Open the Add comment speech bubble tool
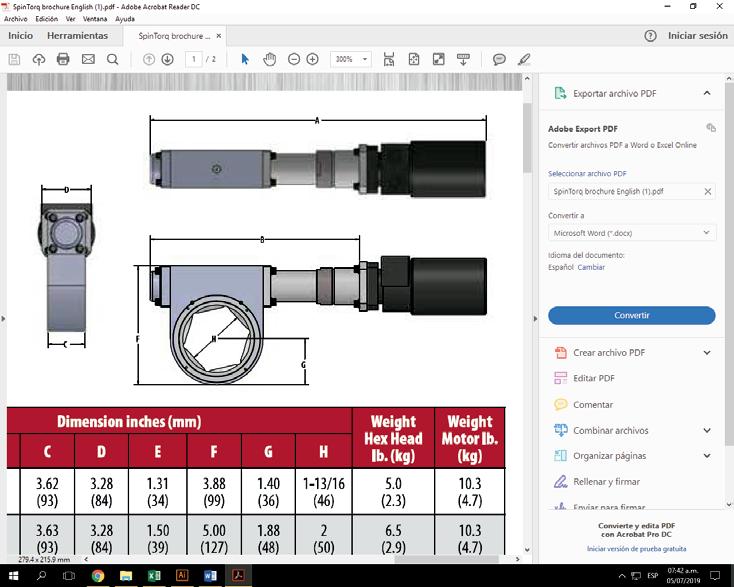 coord(499,59)
